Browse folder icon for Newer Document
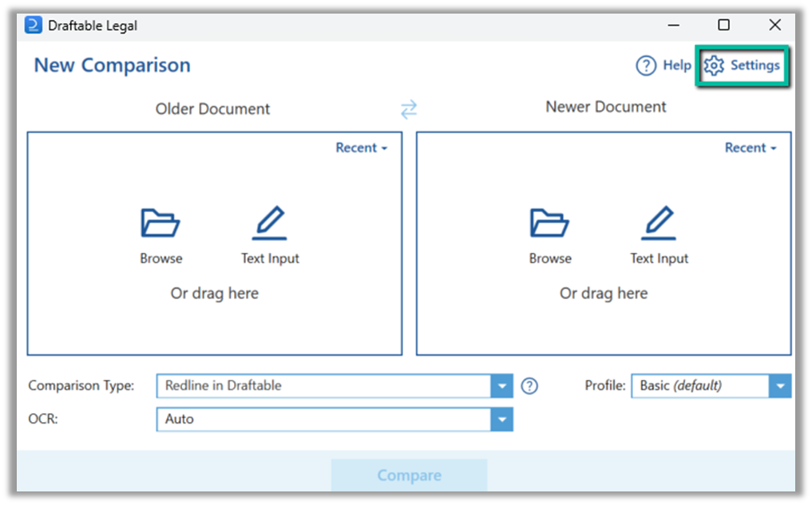Image resolution: width=812 pixels, height=505 pixels. pyautogui.click(x=549, y=223)
